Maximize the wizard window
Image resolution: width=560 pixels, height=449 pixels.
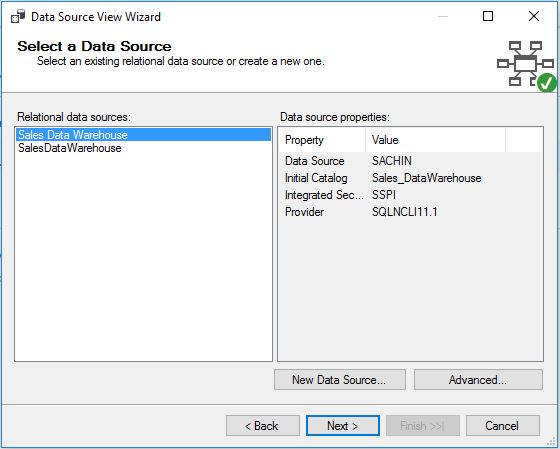click(488, 16)
